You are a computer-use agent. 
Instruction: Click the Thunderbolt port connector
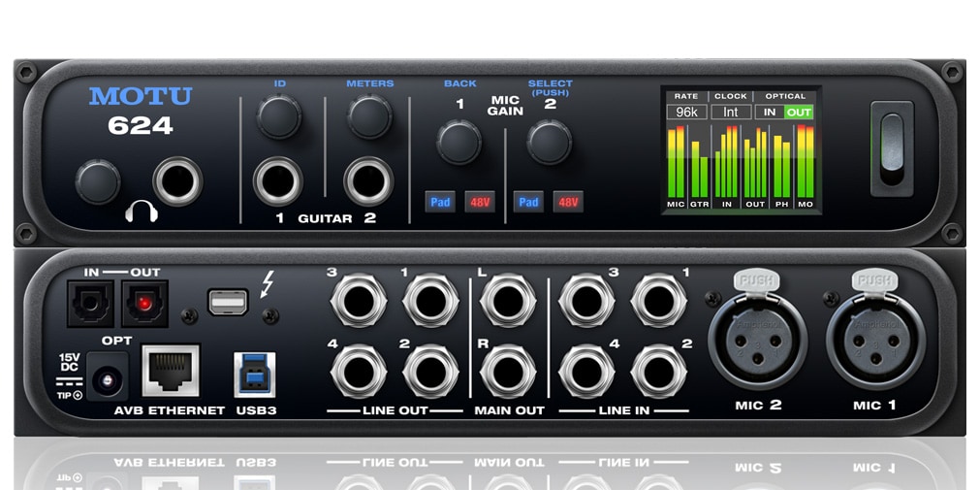pos(228,302)
